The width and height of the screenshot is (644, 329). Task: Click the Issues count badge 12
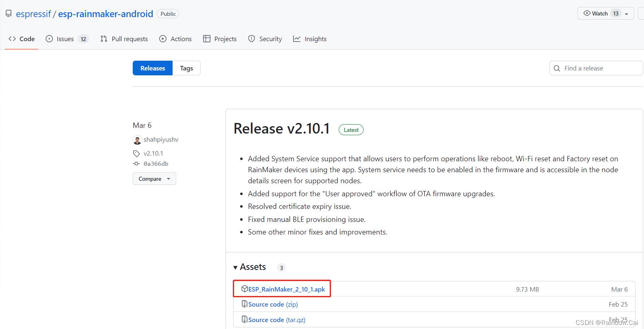(x=83, y=39)
